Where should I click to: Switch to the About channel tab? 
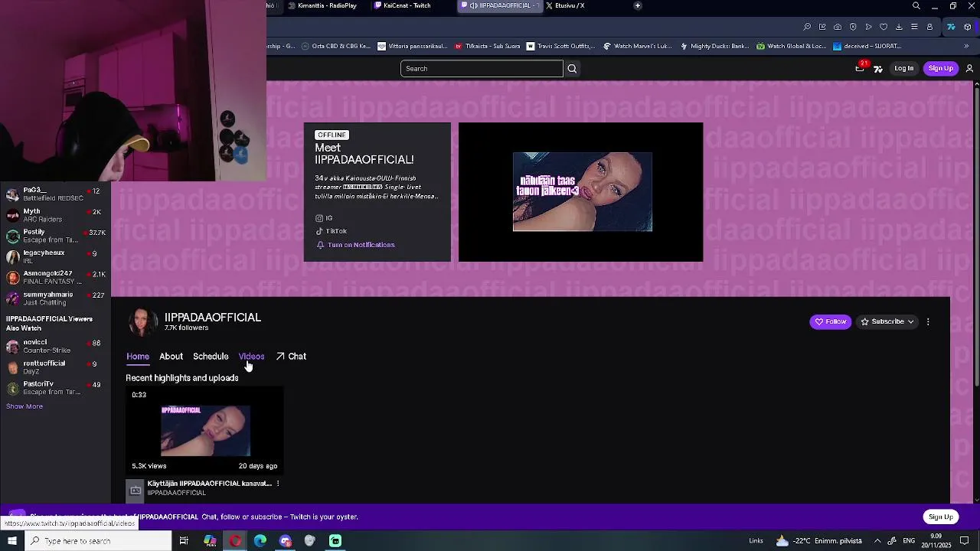tap(171, 357)
